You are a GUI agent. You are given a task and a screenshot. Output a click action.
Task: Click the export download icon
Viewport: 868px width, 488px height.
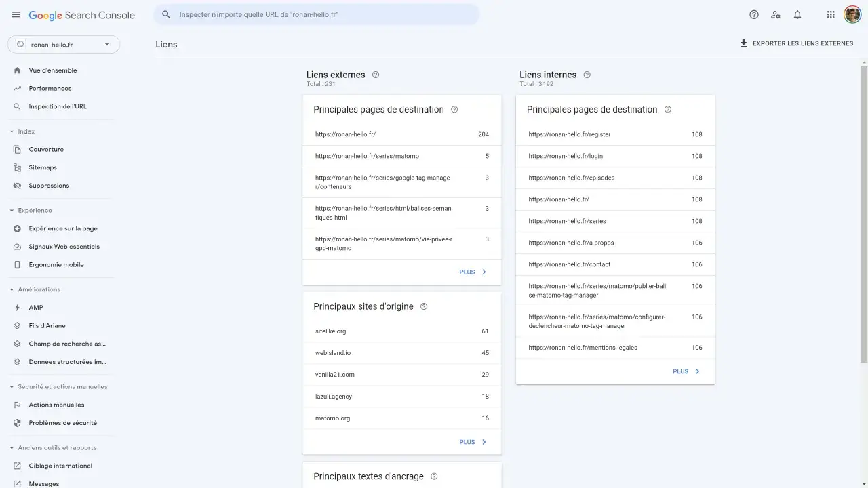pyautogui.click(x=744, y=43)
